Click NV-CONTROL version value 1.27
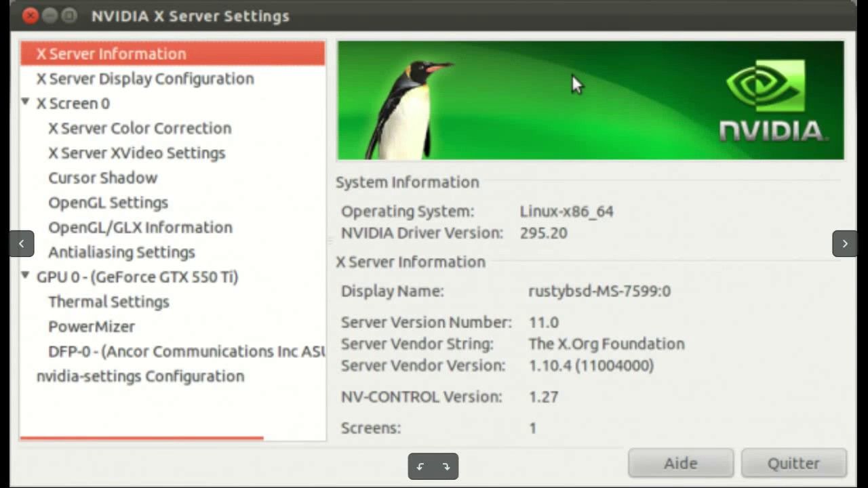This screenshot has height=488, width=868. click(x=544, y=397)
